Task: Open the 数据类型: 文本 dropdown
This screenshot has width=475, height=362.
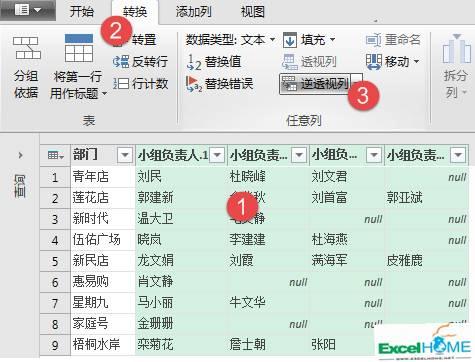Action: [230, 40]
